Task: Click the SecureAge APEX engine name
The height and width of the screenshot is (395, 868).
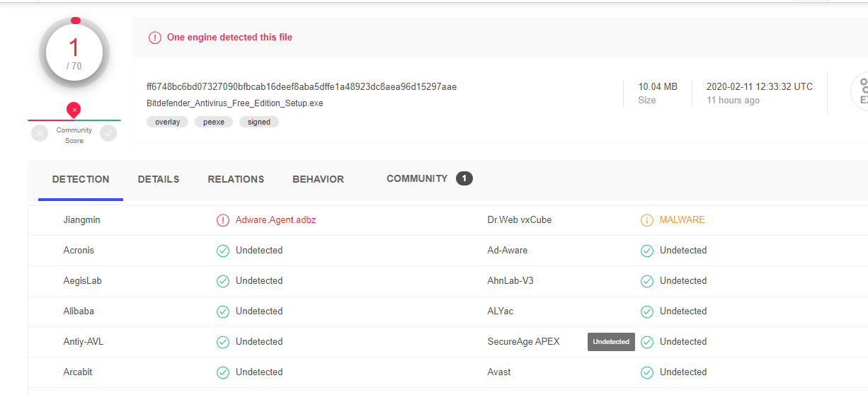Action: click(x=523, y=342)
